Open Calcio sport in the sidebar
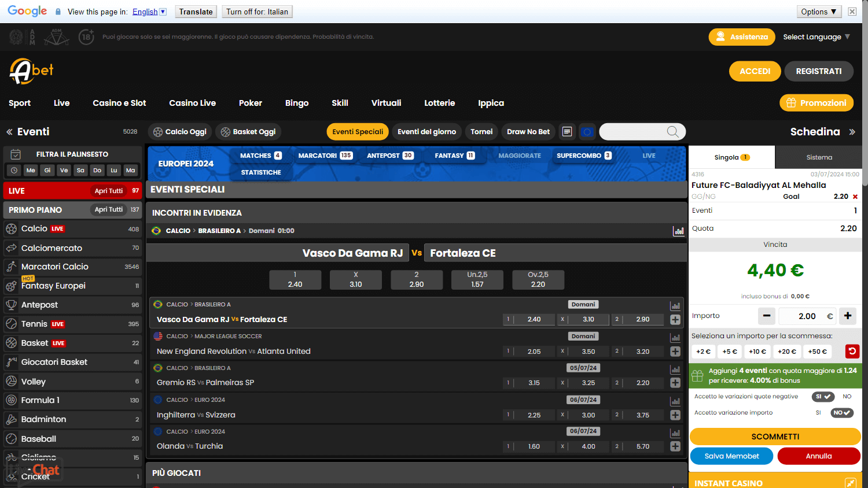 (x=72, y=229)
